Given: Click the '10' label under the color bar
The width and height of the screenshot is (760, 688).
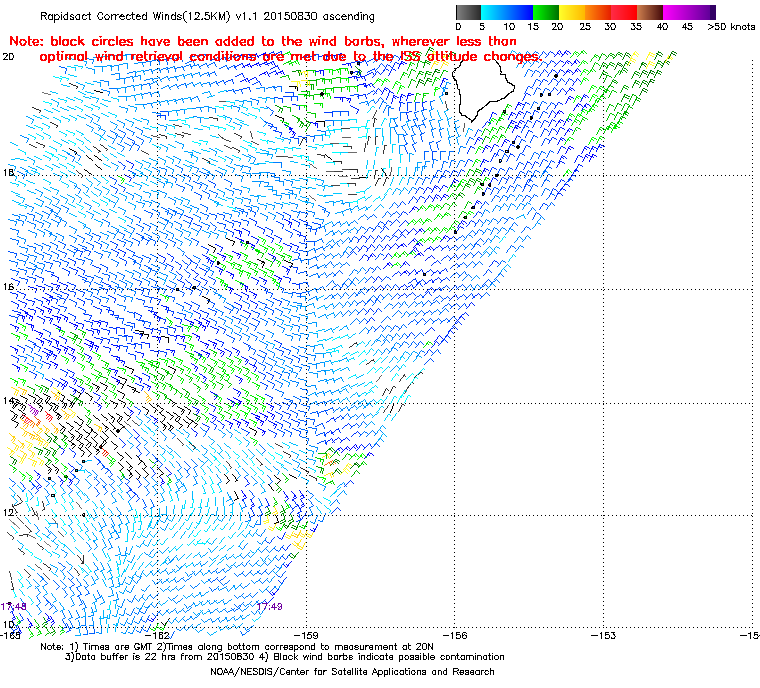Looking at the screenshot, I should pos(509,27).
